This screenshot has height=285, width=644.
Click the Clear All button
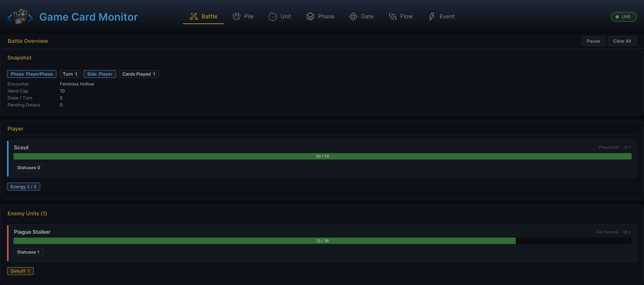coord(622,41)
